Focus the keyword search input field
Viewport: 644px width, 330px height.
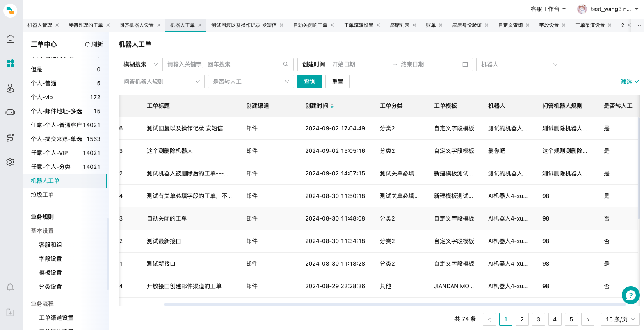click(x=224, y=64)
